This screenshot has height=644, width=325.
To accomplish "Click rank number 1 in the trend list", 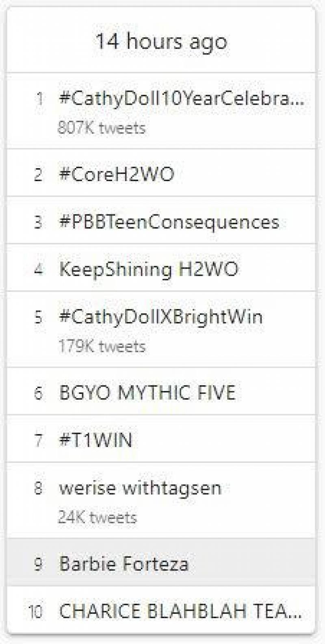I will pyautogui.click(x=39, y=99).
